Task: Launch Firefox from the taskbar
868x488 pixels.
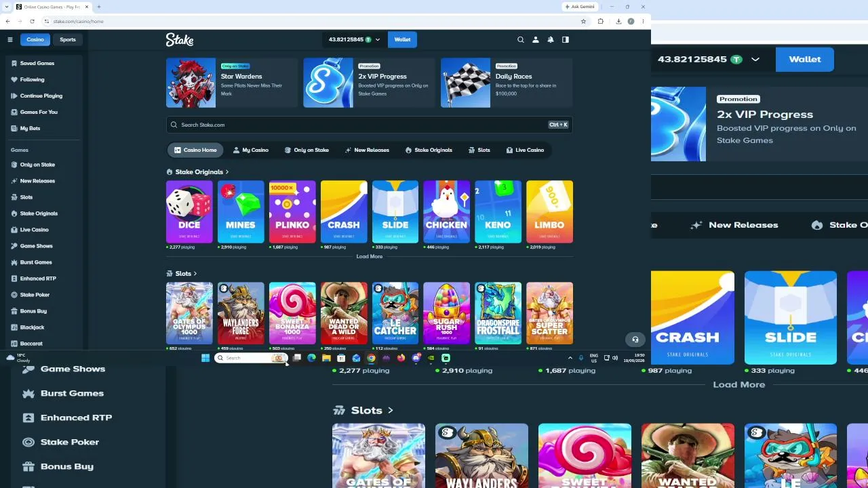Action: [x=401, y=358]
